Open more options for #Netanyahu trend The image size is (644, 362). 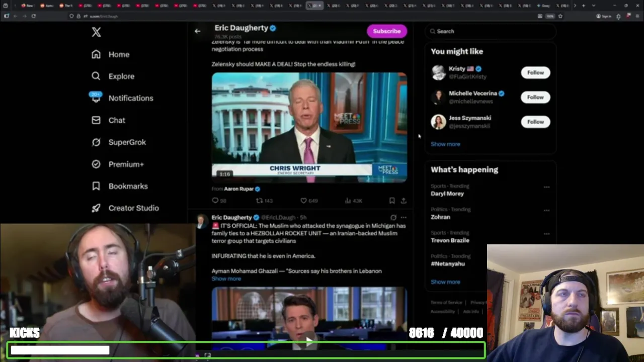click(x=546, y=257)
